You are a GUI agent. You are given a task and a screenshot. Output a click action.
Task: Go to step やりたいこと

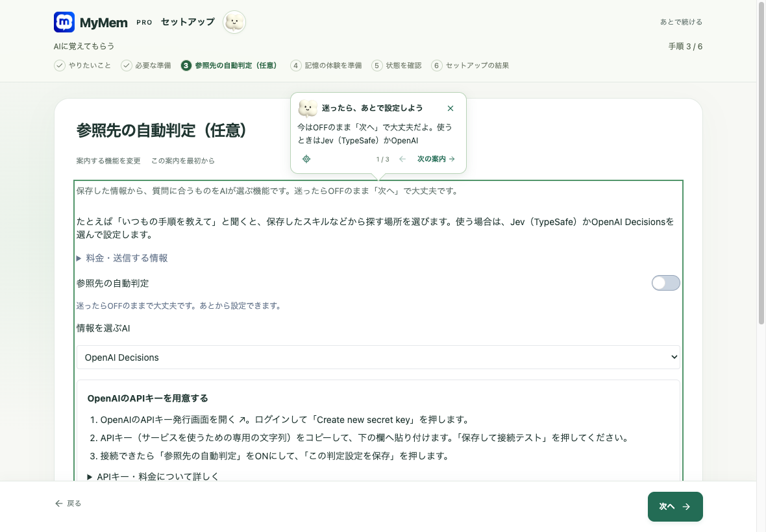tap(82, 66)
